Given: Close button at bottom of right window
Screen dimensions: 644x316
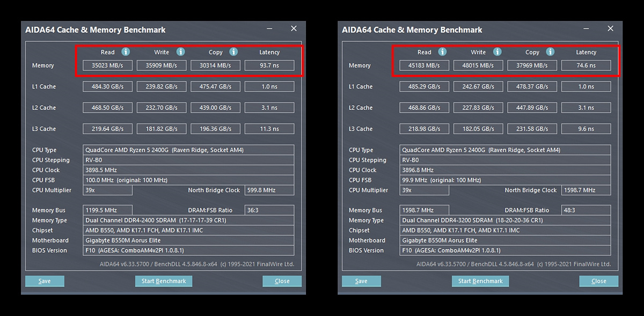Looking at the screenshot, I should coord(598,281).
